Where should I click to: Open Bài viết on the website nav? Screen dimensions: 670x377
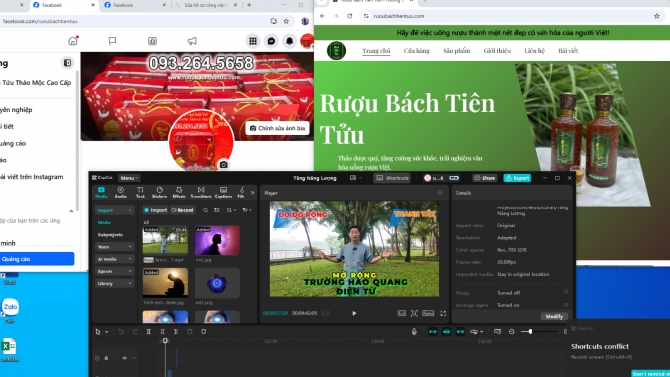click(568, 50)
